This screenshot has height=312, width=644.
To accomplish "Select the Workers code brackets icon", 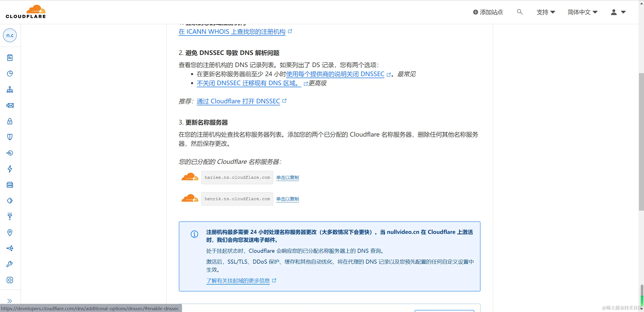I will pyautogui.click(x=10, y=201).
